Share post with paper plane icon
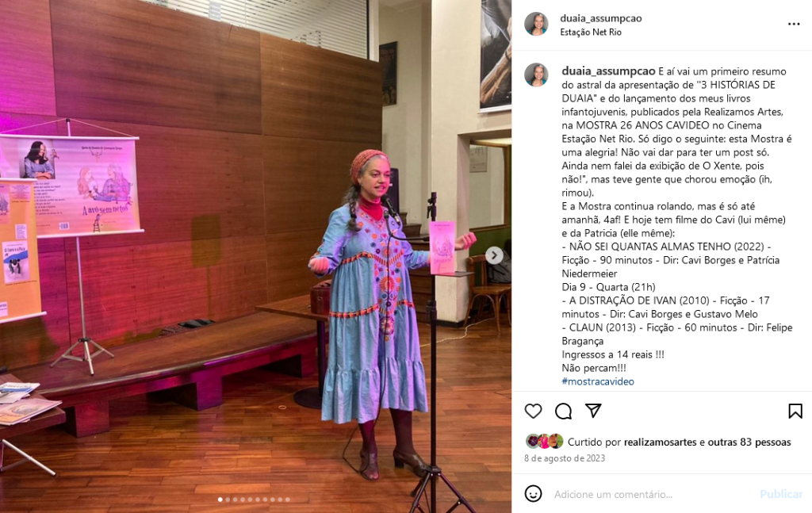Screen dimensions: 812x513 pos(593,411)
